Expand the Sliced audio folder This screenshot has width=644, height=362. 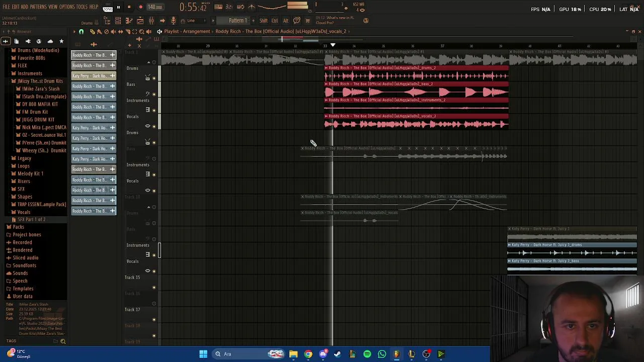(25, 258)
